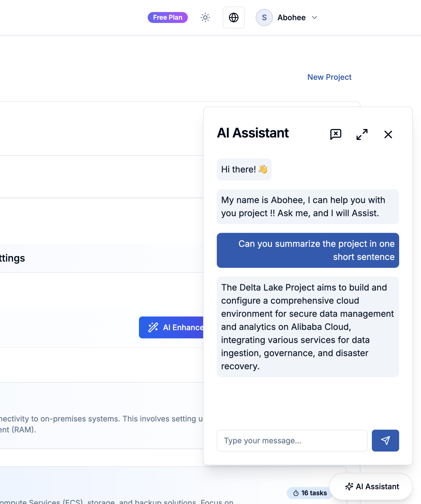Screen dimensions: 421x504
Task: Select the 'My name is Abohee' intro message
Action: coord(308,207)
